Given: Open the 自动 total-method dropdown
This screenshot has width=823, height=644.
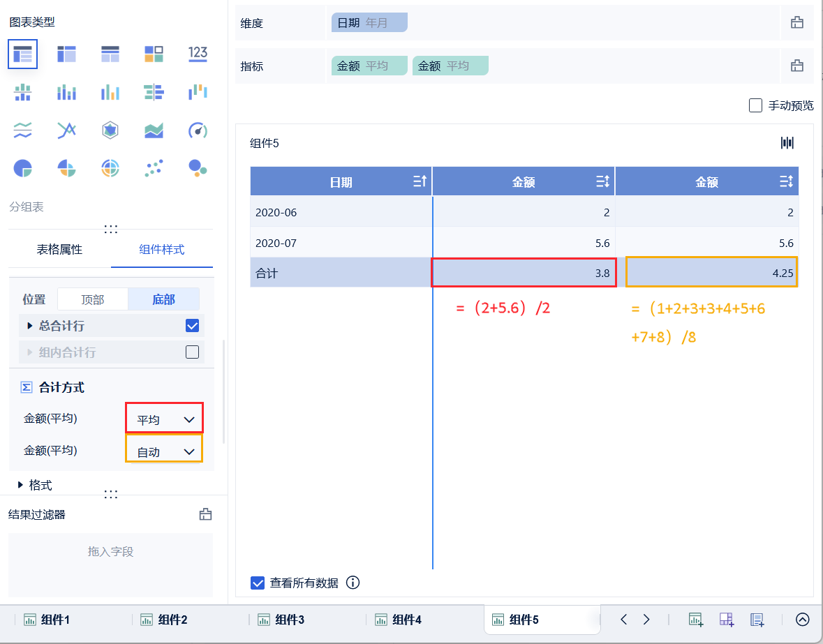Looking at the screenshot, I should (x=164, y=450).
